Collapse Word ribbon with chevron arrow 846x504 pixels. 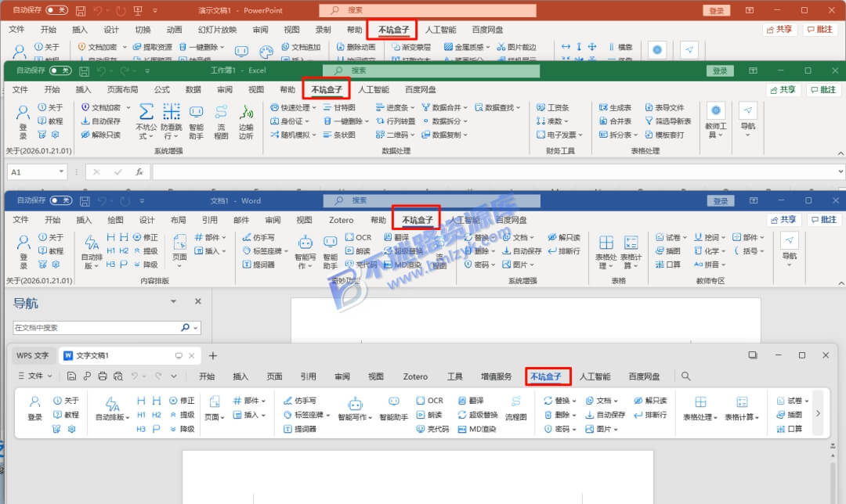[841, 283]
